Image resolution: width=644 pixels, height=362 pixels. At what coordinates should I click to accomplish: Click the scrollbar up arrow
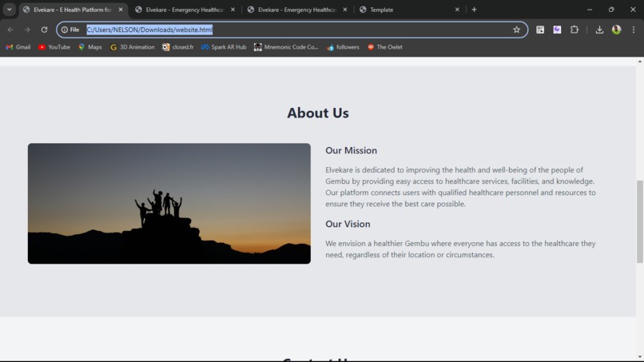tap(640, 62)
